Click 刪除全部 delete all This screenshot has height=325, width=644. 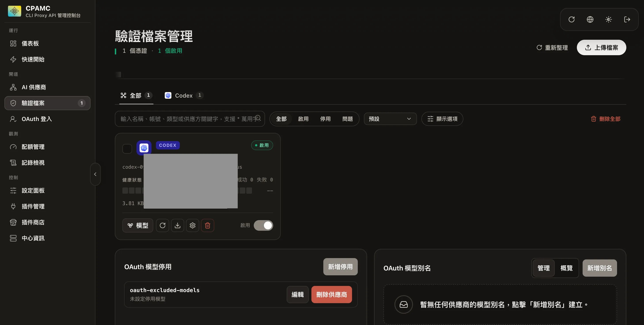[x=606, y=119]
